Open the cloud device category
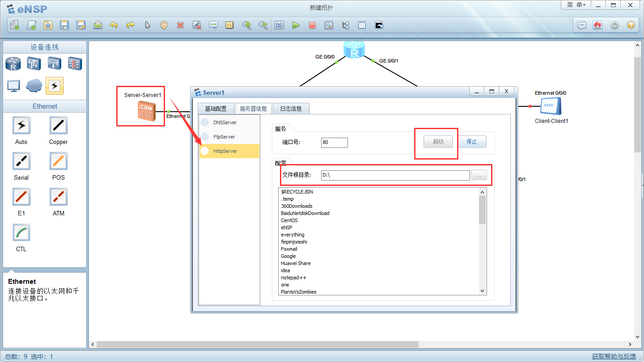This screenshot has height=362, width=644. tap(34, 85)
